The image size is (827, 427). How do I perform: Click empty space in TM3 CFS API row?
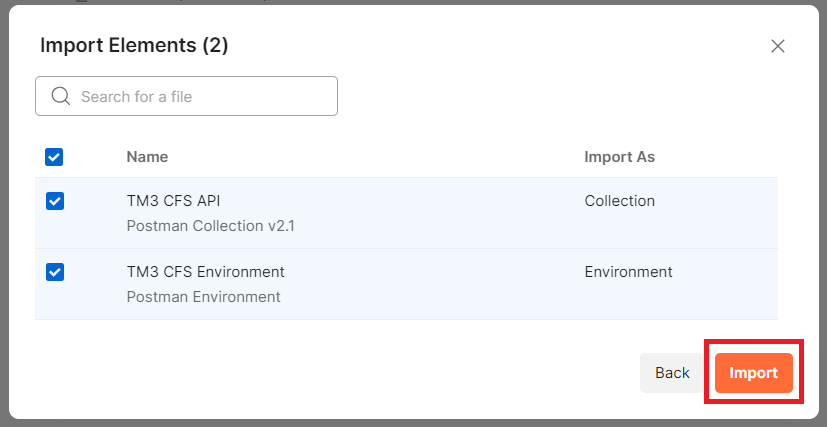[x=440, y=213]
